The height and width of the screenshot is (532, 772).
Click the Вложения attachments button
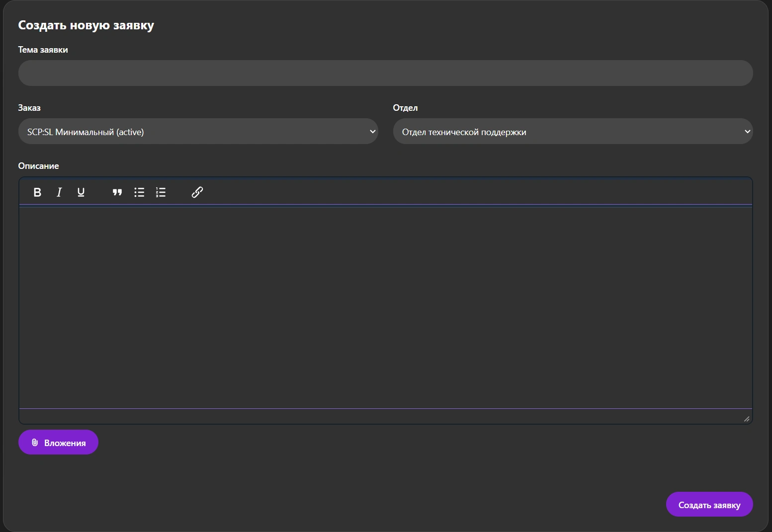pyautogui.click(x=58, y=442)
